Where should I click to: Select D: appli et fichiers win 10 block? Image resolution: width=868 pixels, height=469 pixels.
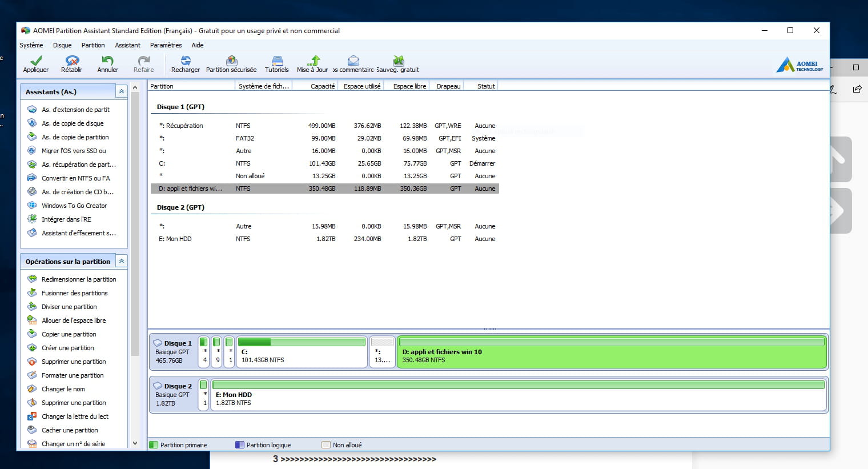point(612,351)
